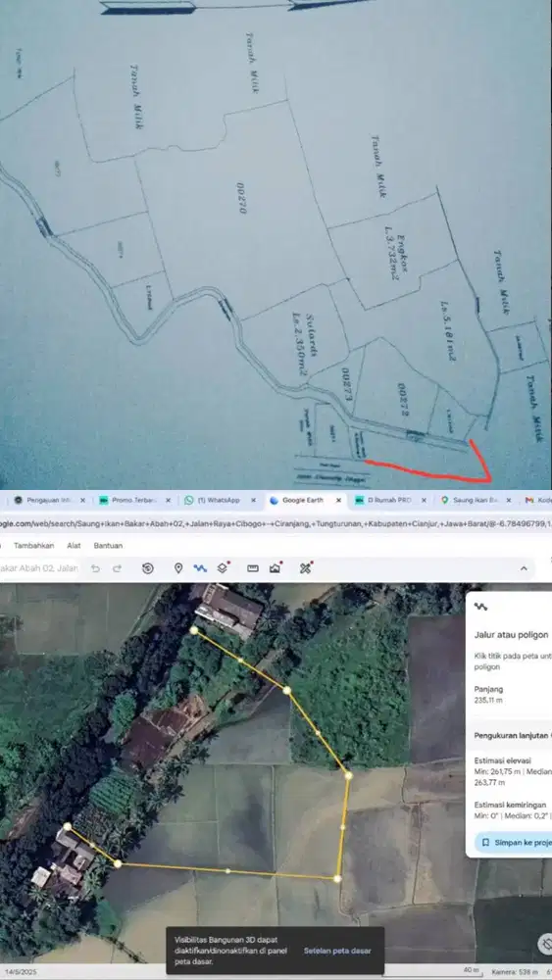
Task: Close the Promo Terbaru browser tab
Action: coord(169,501)
